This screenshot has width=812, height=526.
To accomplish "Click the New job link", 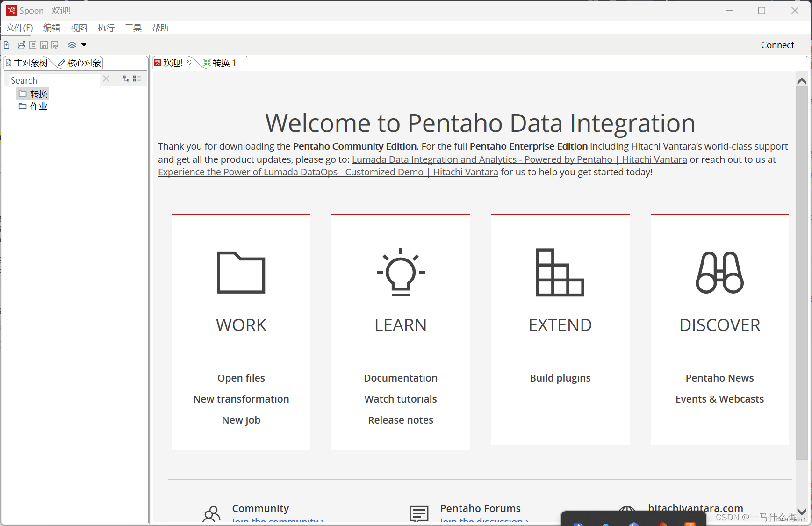I will 241,420.
